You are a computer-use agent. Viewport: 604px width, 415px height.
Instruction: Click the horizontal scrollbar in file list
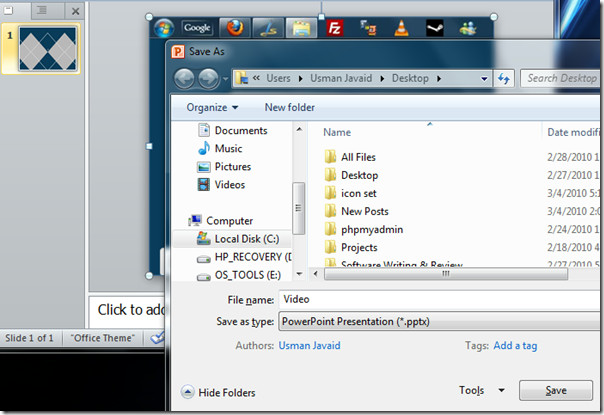(x=446, y=274)
